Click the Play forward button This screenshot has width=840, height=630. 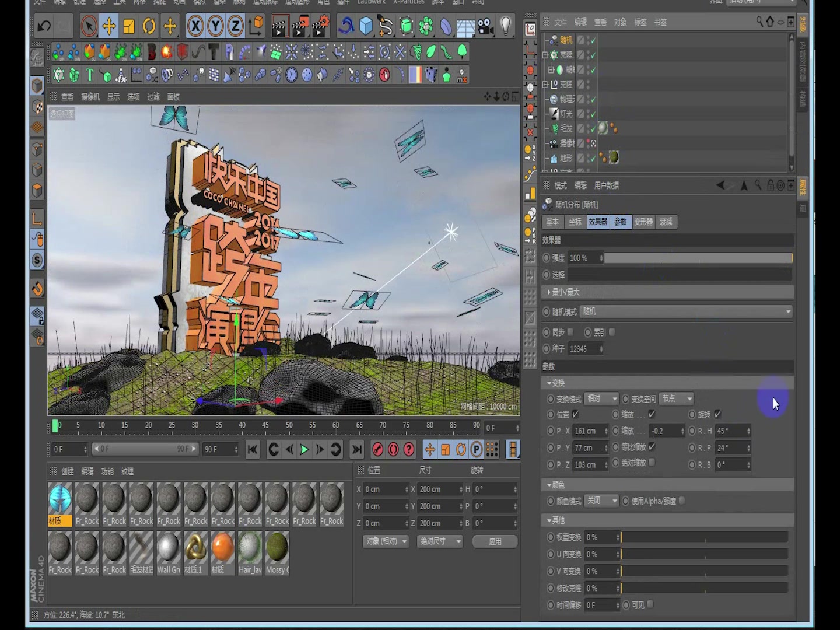click(x=304, y=449)
